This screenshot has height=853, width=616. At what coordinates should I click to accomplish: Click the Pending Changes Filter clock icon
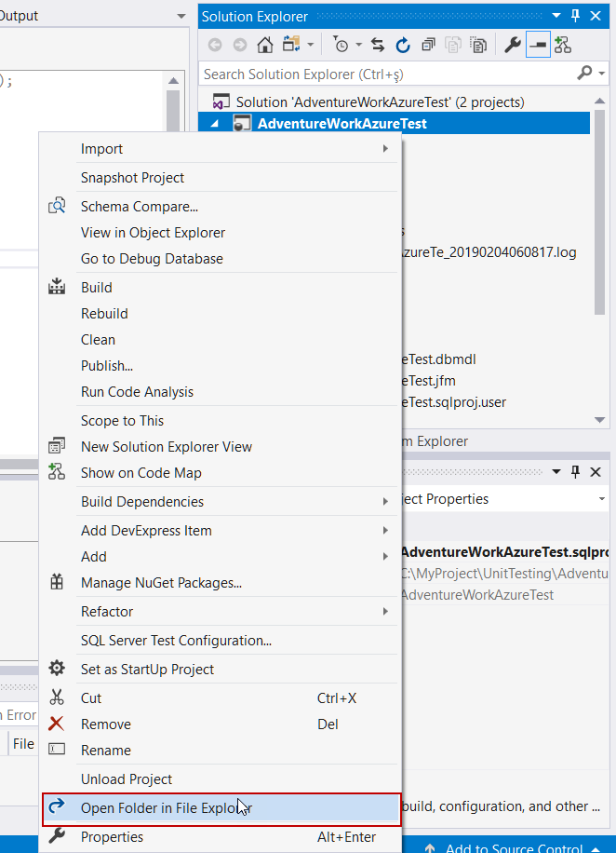pos(341,45)
